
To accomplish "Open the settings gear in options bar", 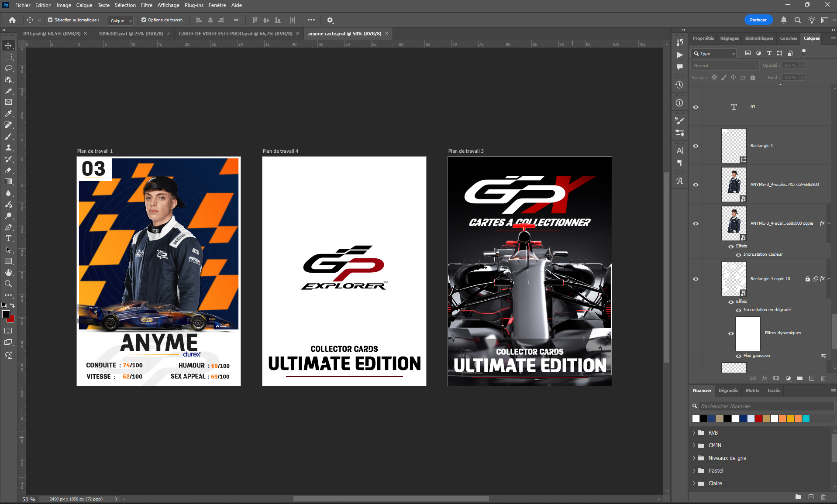I will tap(330, 20).
